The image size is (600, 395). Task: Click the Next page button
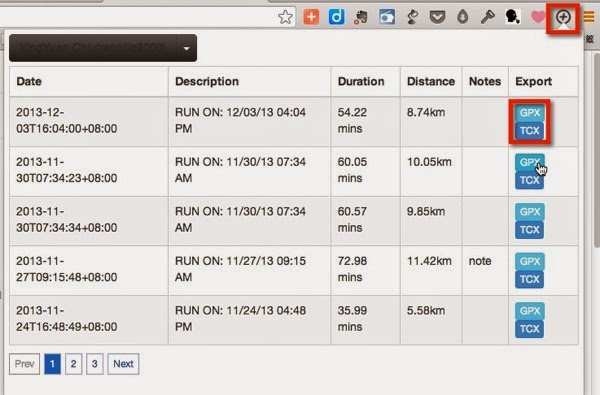(x=123, y=364)
